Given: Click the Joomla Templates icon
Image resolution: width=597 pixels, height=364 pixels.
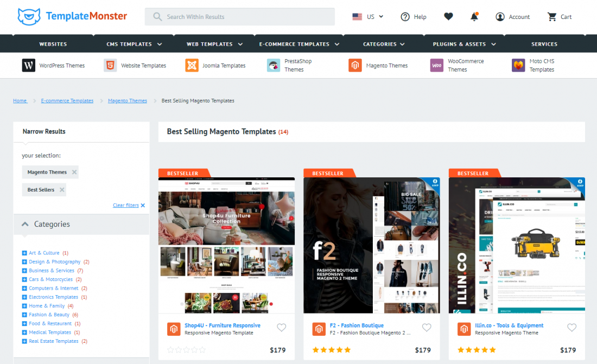Looking at the screenshot, I should tap(192, 66).
